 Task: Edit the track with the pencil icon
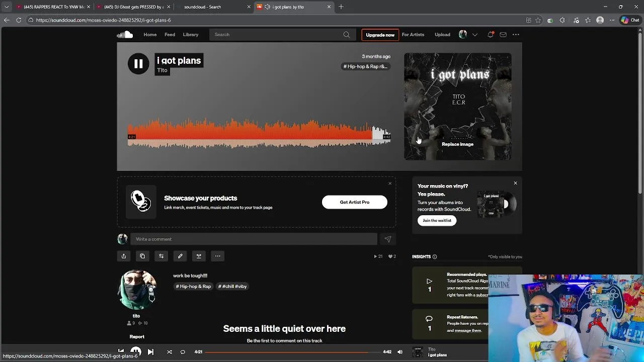[180, 256]
